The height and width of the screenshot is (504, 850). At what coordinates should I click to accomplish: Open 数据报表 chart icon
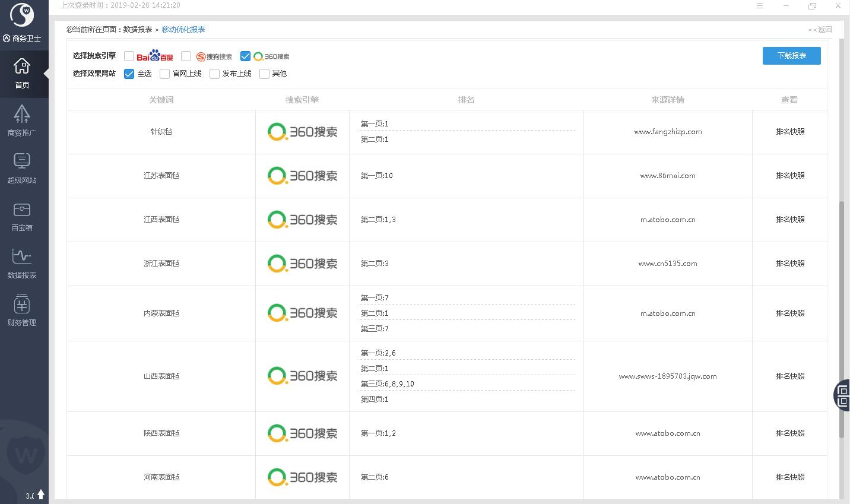click(x=22, y=256)
